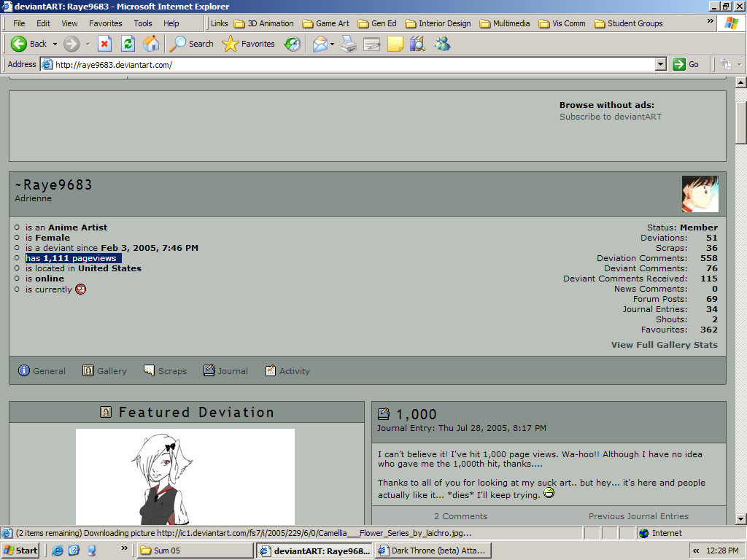Refresh the page with the green arrows icon
747x560 pixels.
point(128,44)
